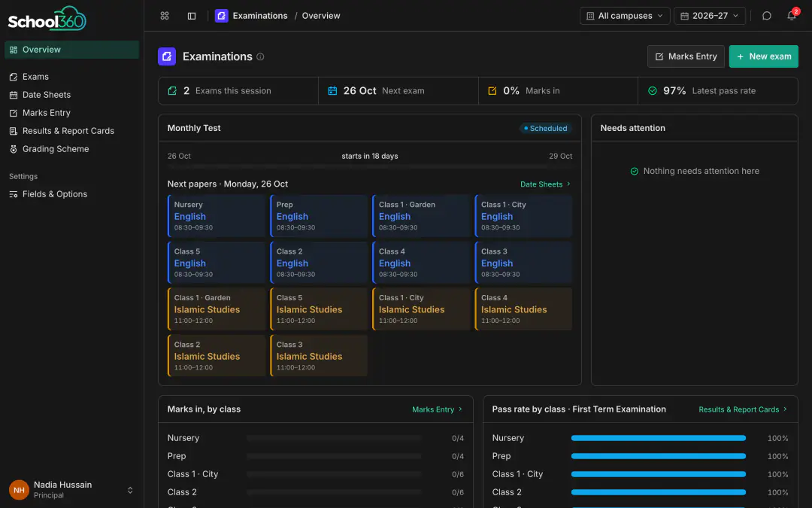Click the 0/6 value for Class 2
This screenshot has height=508, width=812.
(x=458, y=492)
